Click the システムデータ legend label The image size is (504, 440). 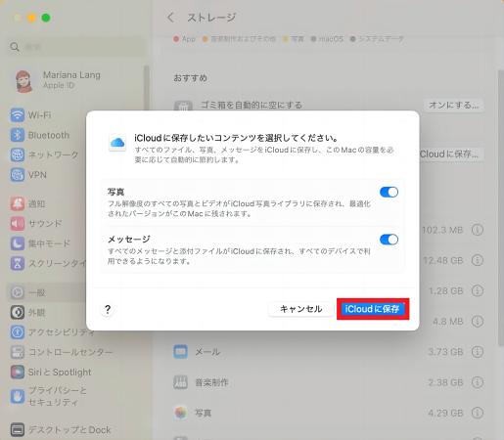(381, 39)
